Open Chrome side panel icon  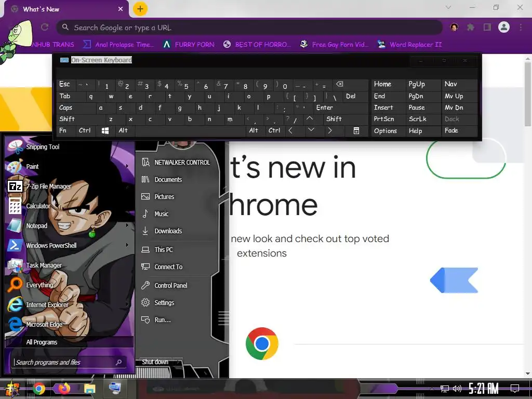coord(487,27)
